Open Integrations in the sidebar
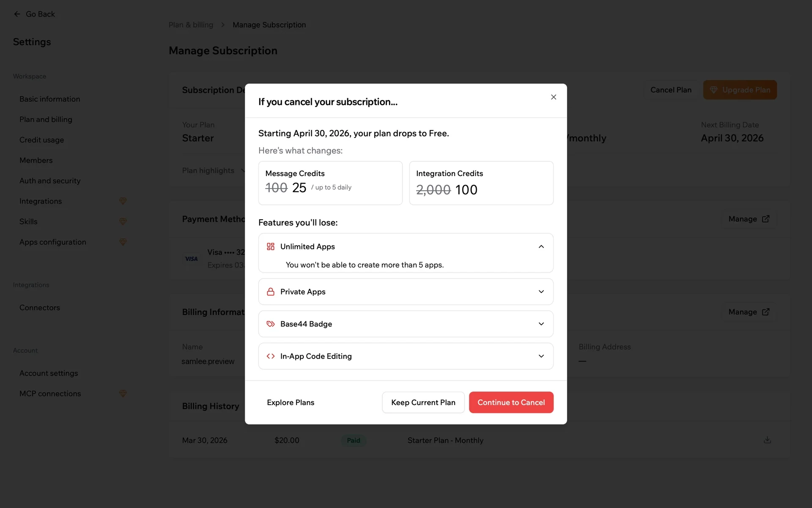The height and width of the screenshot is (508, 812). [41, 201]
